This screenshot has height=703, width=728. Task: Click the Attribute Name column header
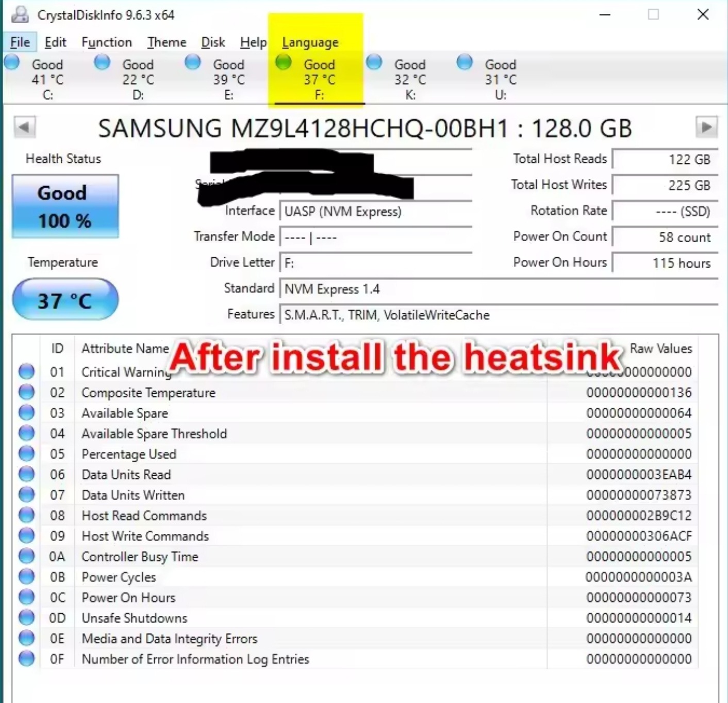125,348
